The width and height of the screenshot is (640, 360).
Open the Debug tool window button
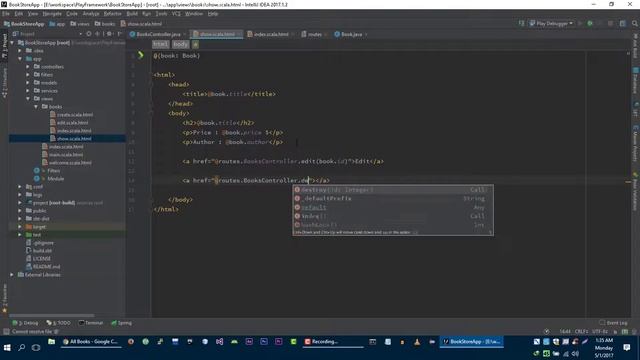25,323
